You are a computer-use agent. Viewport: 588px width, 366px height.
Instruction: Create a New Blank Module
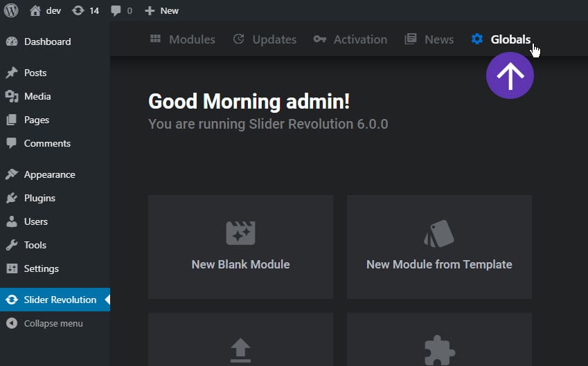(x=240, y=247)
